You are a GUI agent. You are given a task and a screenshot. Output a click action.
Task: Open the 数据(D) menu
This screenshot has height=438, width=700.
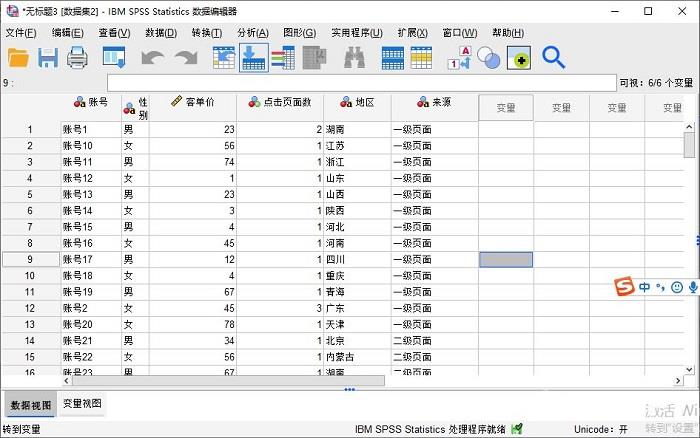point(161,33)
